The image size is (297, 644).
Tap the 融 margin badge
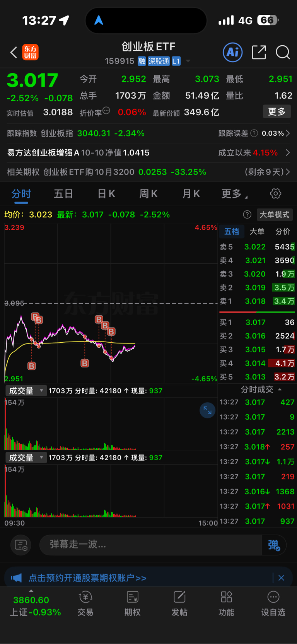coord(142,61)
